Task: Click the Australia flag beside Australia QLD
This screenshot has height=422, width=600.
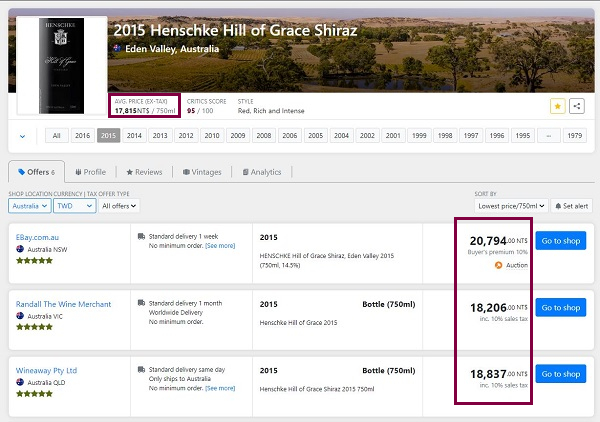Action: tap(20, 382)
